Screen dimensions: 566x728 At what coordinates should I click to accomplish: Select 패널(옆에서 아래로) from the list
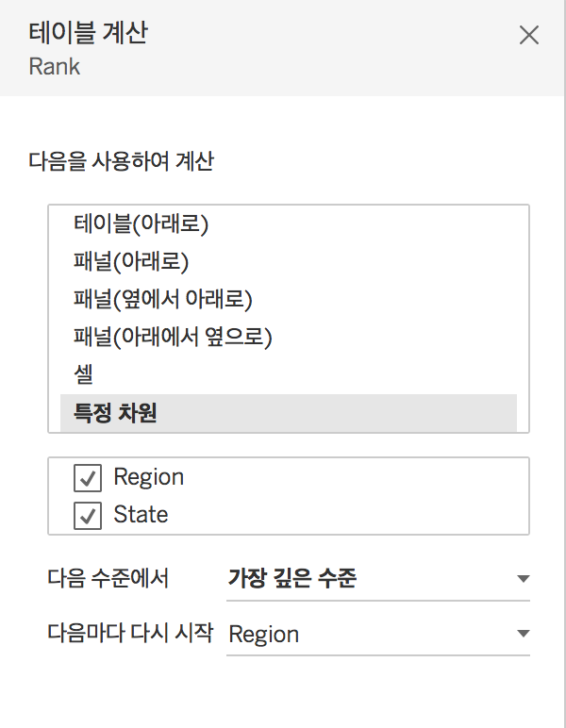coord(163,299)
